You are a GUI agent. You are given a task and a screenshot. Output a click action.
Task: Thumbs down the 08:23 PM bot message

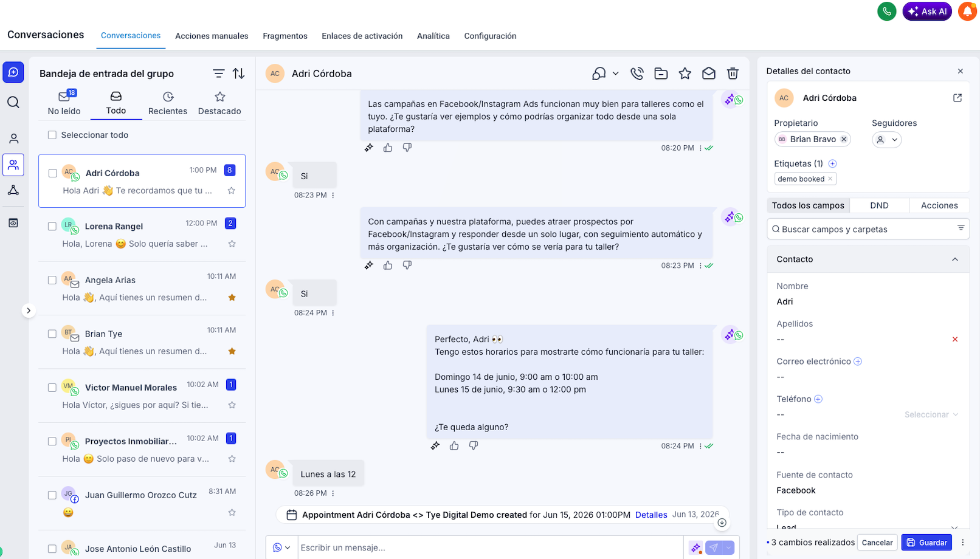407,265
